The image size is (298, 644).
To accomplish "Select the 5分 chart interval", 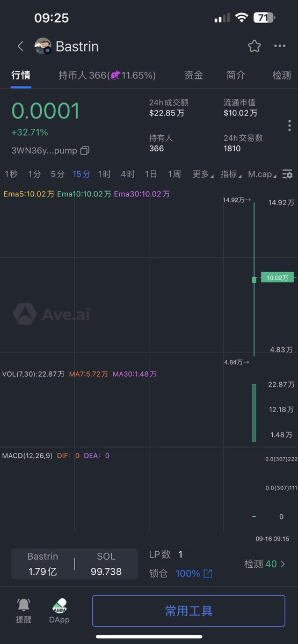I will point(57,174).
